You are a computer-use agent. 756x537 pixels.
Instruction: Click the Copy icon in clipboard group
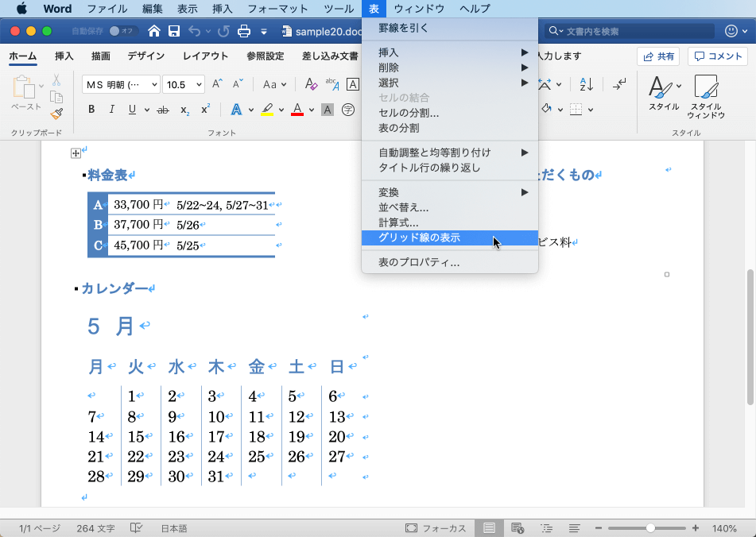pos(56,97)
